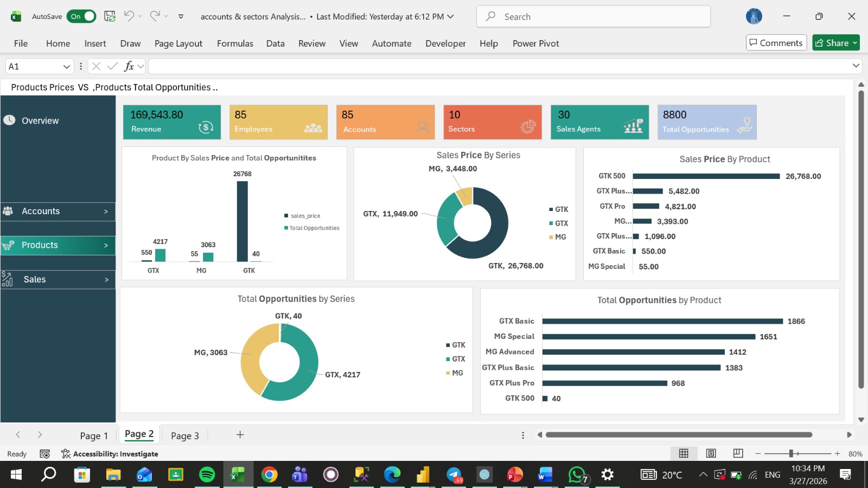Viewport: 868px width, 488px height.
Task: Open Macro recording icon in status bar
Action: [45, 454]
